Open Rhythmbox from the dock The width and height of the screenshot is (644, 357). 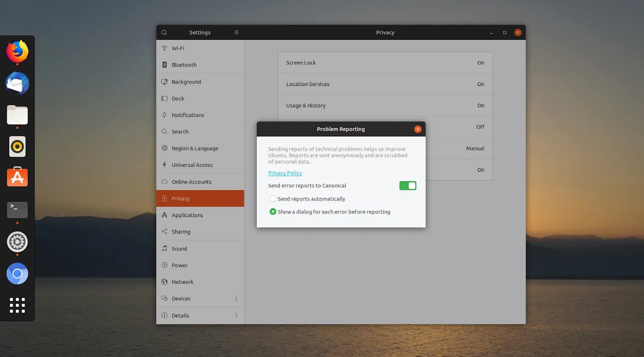pos(17,147)
